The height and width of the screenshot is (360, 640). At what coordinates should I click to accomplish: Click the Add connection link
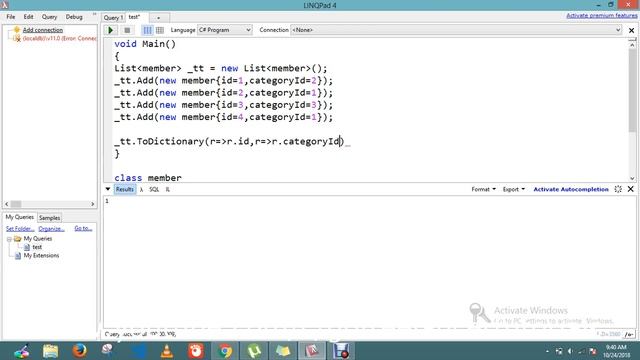click(43, 30)
